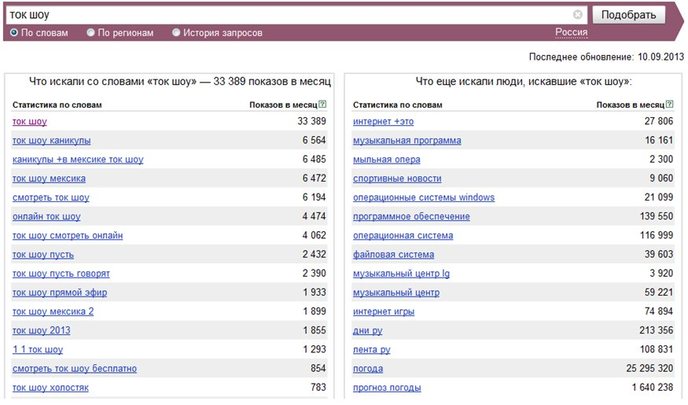Open the 'ток шоу пусть говорят' link
This screenshot has width=688, height=405.
coord(61,273)
